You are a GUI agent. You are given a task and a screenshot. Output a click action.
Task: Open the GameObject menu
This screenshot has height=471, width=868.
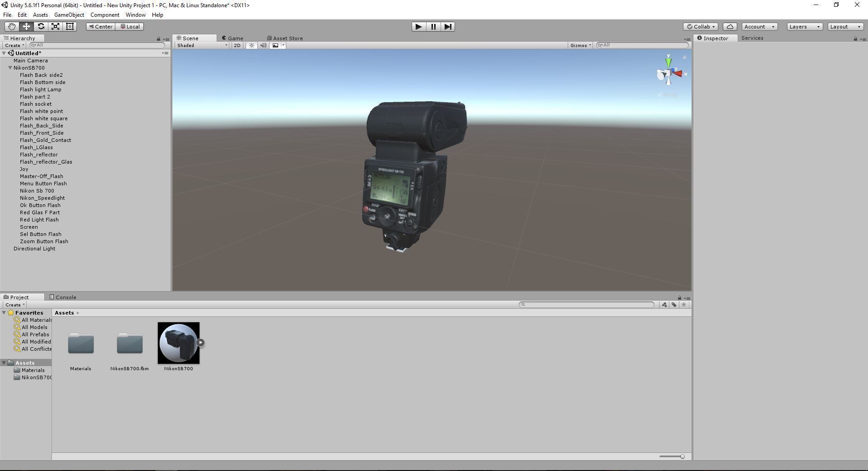coord(69,15)
